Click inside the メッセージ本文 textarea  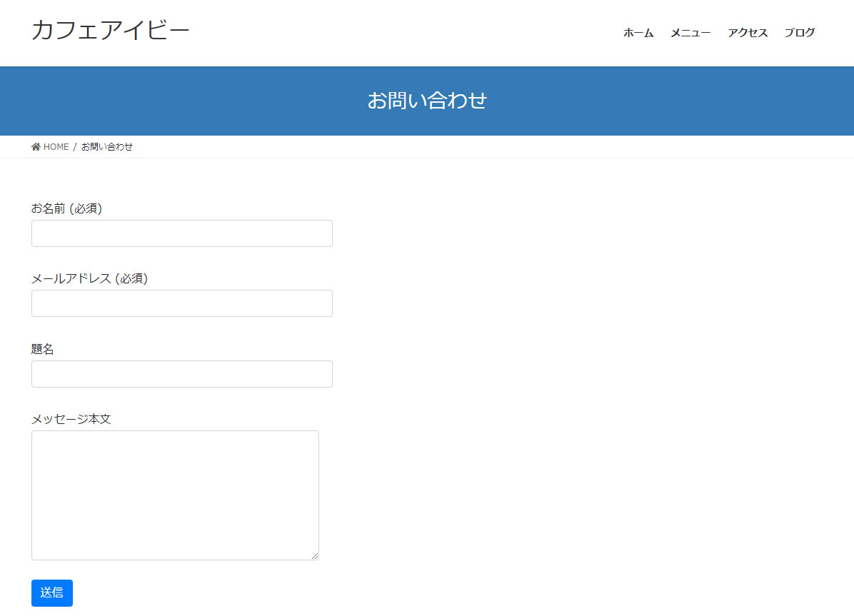pos(176,495)
